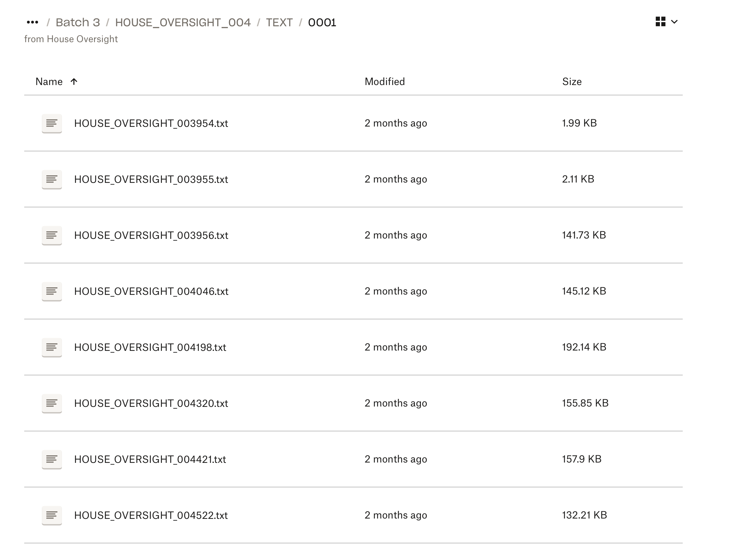The width and height of the screenshot is (736, 560).
Task: Open HOUSE_OVERSIGHT_004046.txt file name
Action: [x=151, y=291]
